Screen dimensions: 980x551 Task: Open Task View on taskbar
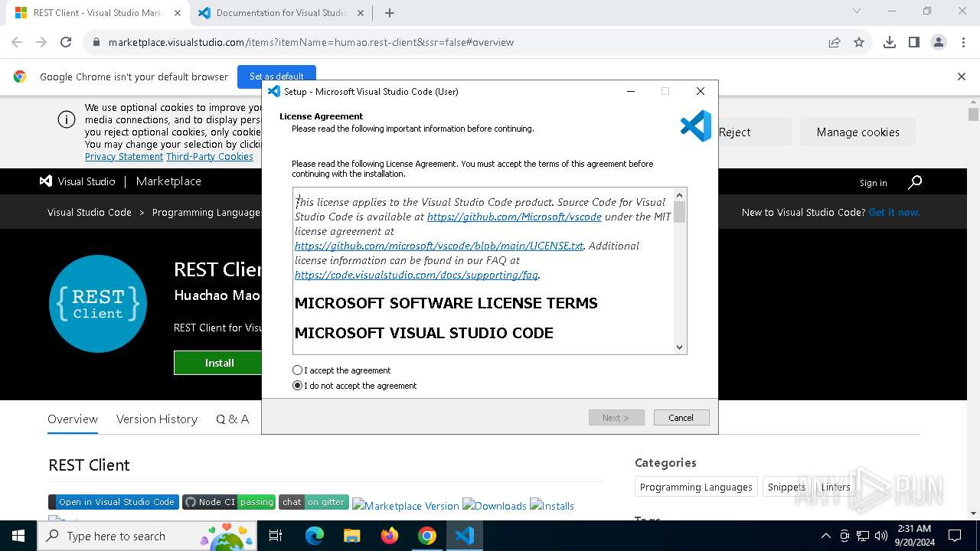coord(276,536)
